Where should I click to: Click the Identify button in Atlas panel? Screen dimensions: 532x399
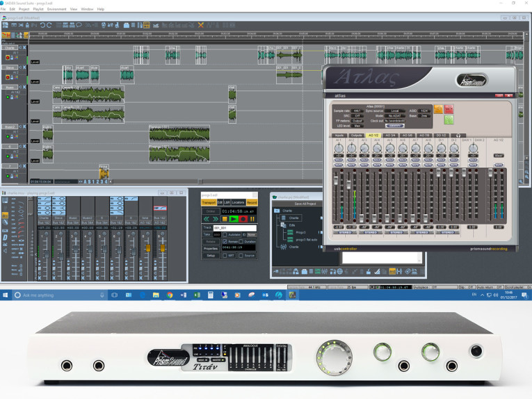tap(395, 126)
